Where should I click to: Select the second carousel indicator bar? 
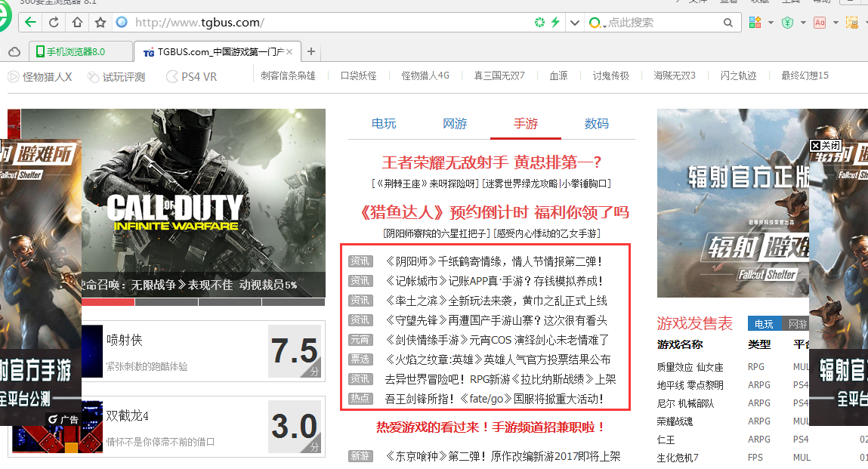[x=167, y=302]
